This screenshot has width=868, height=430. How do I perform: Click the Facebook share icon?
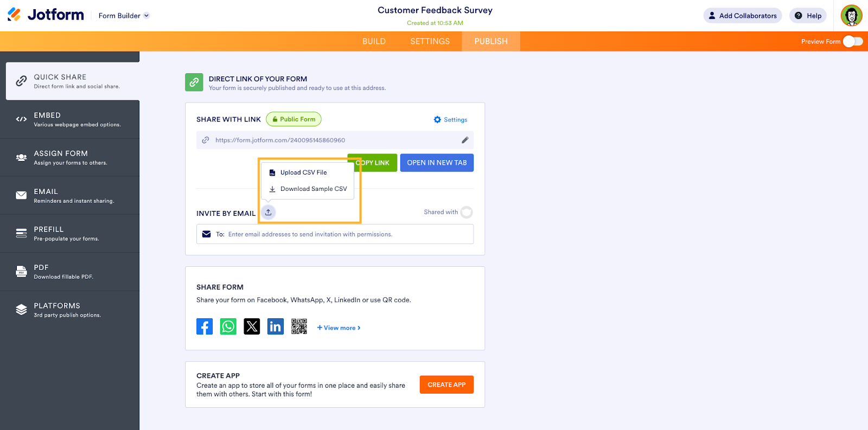[205, 326]
